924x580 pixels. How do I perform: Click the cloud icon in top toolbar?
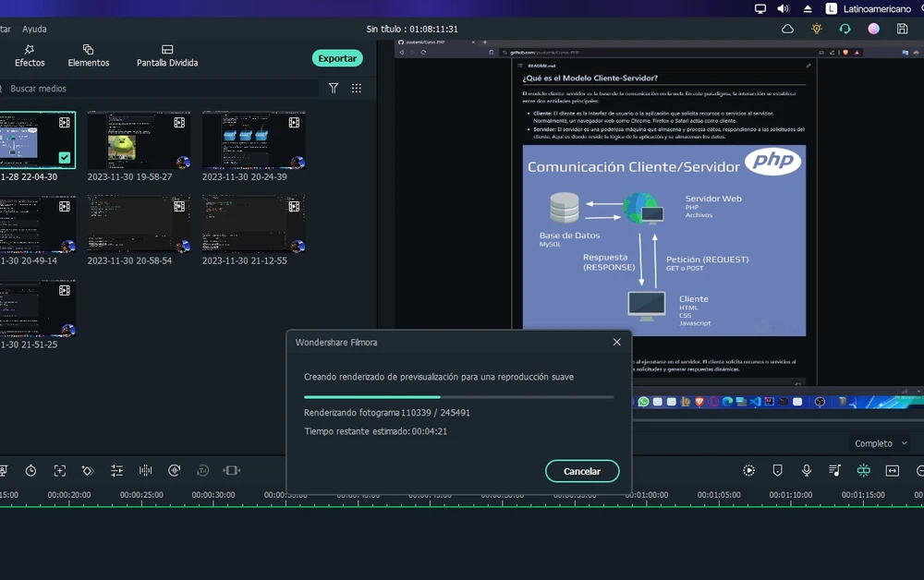pyautogui.click(x=787, y=29)
